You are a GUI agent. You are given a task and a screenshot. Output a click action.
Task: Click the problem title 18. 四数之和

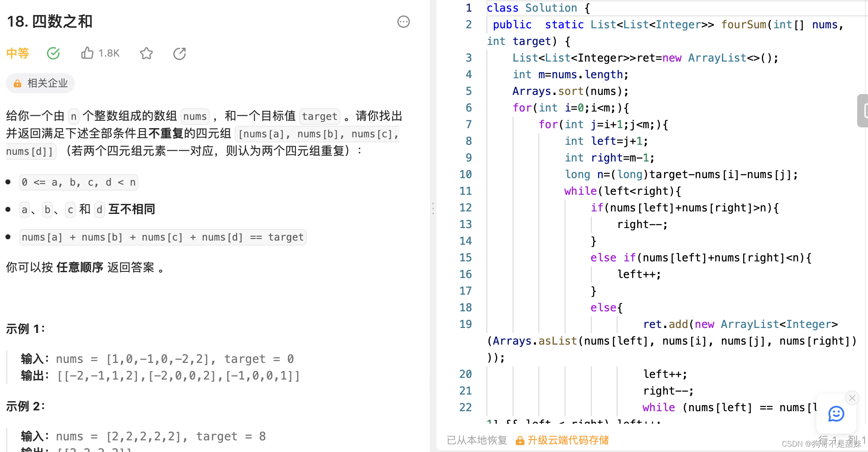(x=50, y=22)
